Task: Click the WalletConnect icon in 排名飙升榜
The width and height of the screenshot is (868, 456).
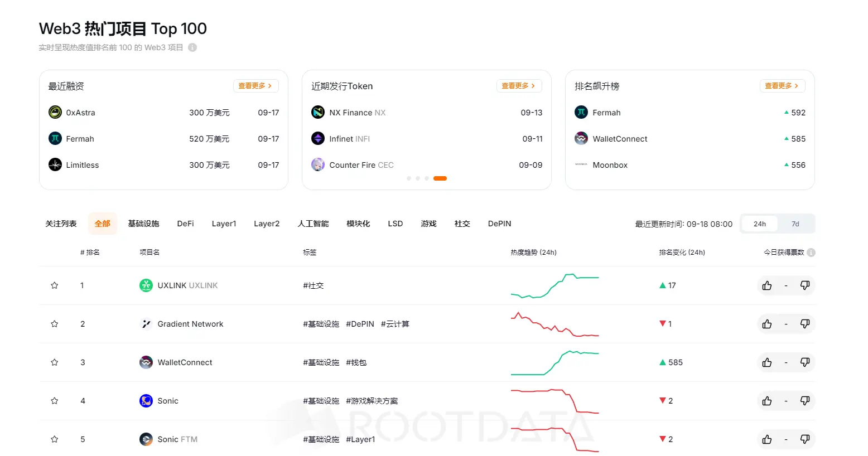Action: pyautogui.click(x=581, y=138)
